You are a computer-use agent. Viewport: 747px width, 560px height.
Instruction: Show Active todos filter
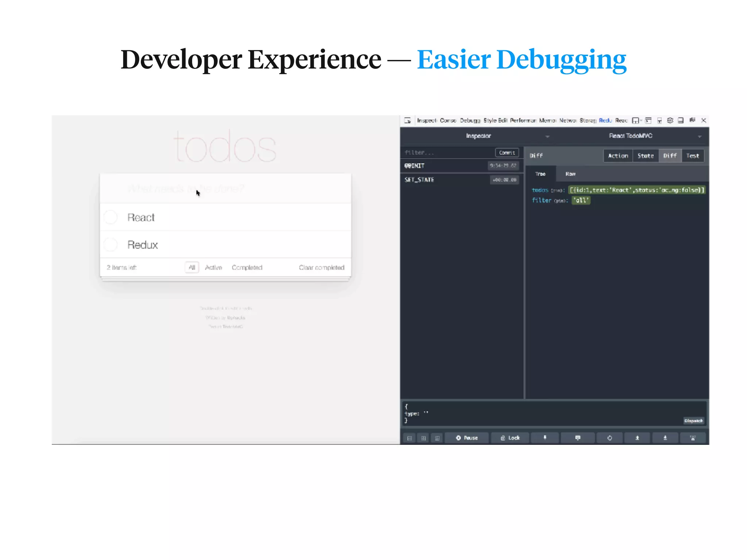point(213,267)
